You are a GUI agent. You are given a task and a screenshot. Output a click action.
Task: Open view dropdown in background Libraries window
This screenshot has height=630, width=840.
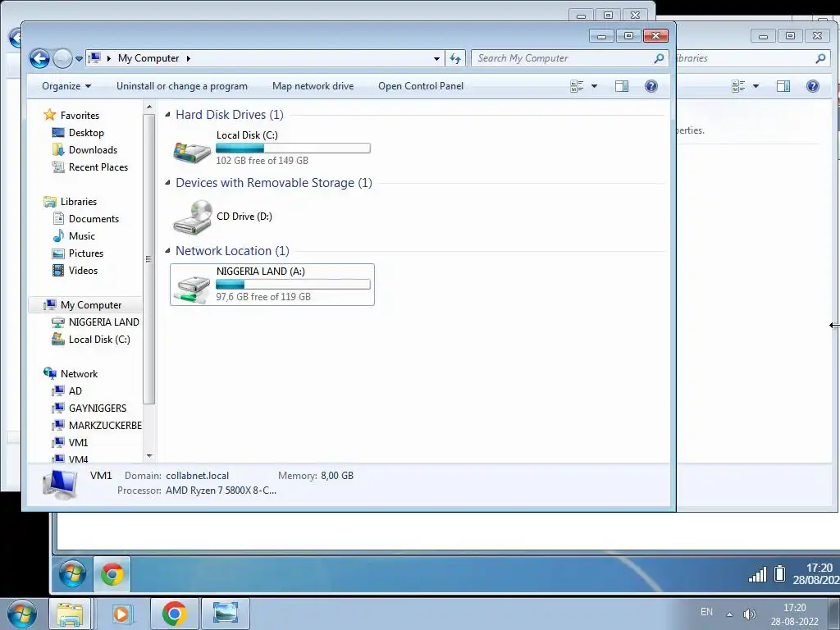pos(756,86)
